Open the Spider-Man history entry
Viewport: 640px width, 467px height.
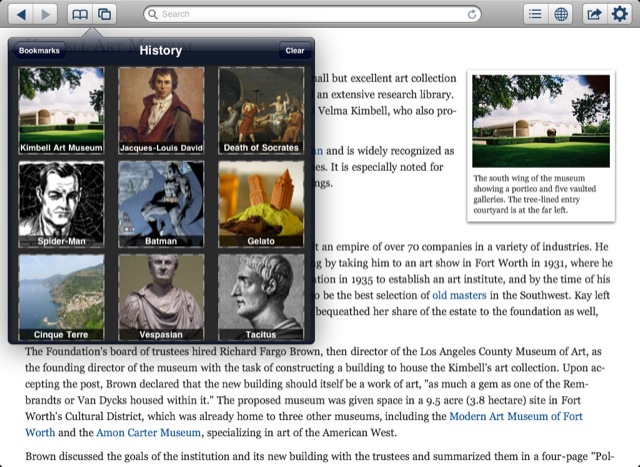(61, 204)
